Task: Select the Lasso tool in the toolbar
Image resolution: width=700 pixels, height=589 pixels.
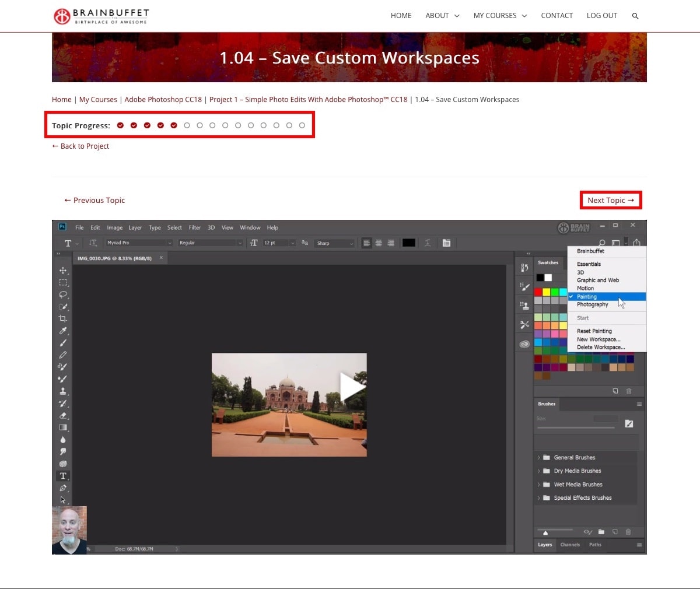Action: [62, 294]
